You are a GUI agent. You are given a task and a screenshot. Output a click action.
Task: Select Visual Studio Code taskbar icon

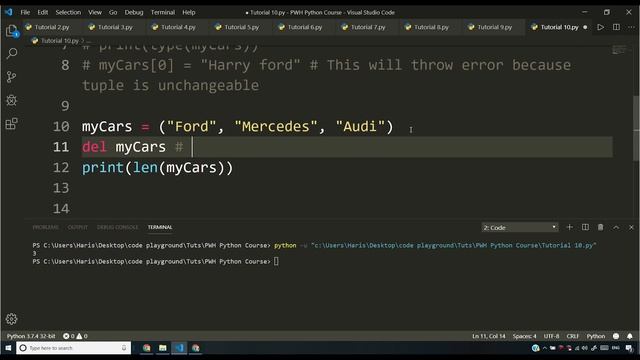point(179,348)
